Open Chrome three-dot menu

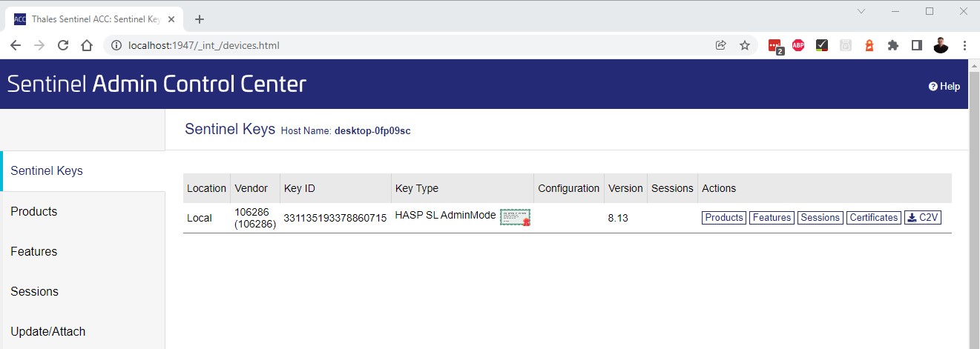964,45
